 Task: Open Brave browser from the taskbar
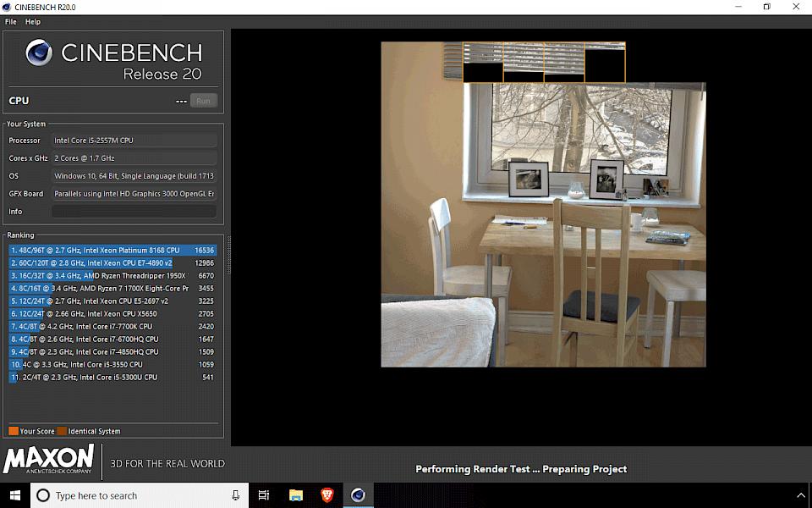(x=326, y=495)
